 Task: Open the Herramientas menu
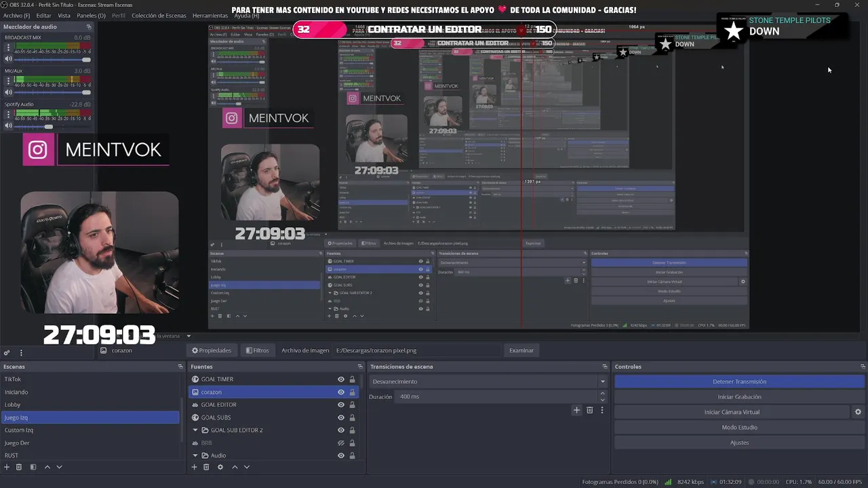[210, 16]
